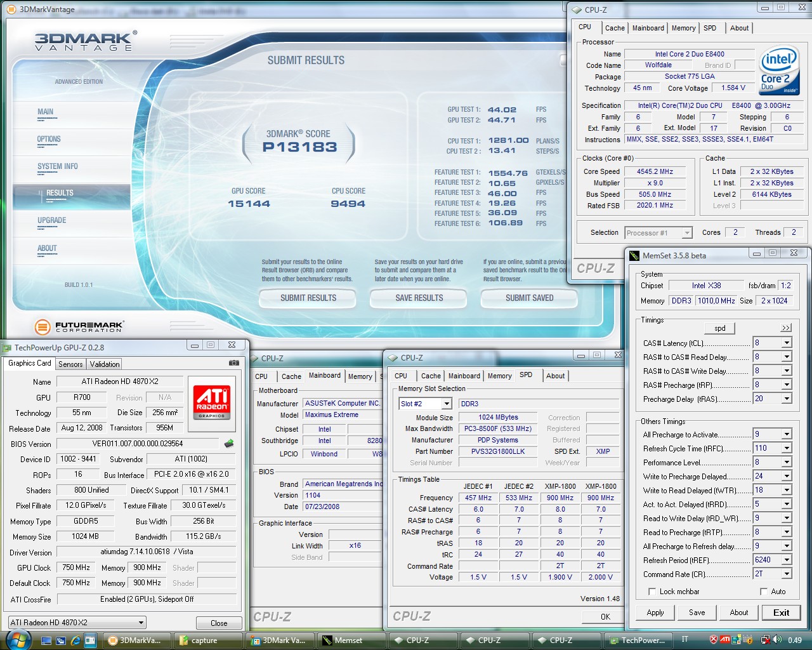Open the Validation tab in GPU-Z
The image size is (812, 650).
[x=105, y=364]
